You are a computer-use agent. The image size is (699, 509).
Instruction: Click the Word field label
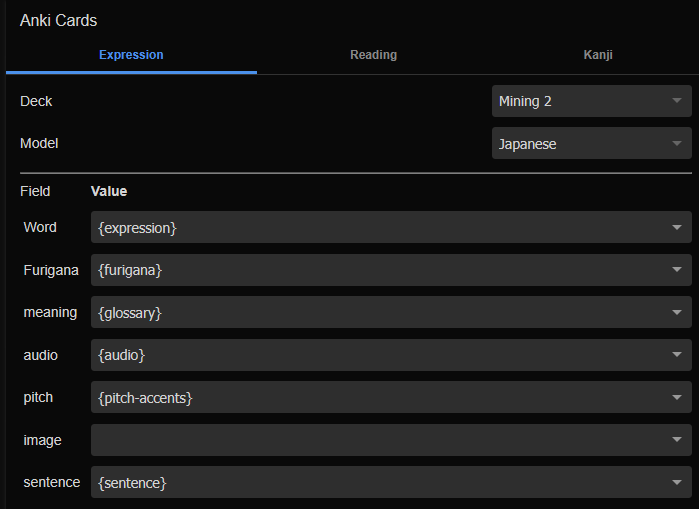pos(40,227)
